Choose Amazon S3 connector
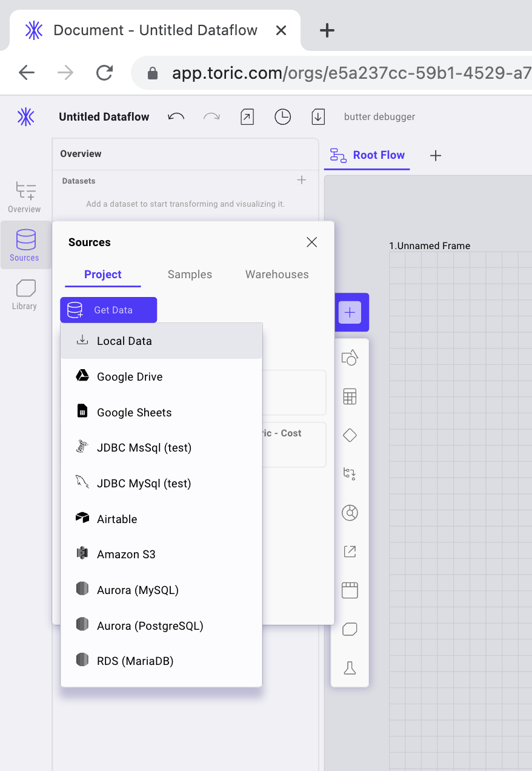Image resolution: width=532 pixels, height=771 pixels. pos(161,554)
